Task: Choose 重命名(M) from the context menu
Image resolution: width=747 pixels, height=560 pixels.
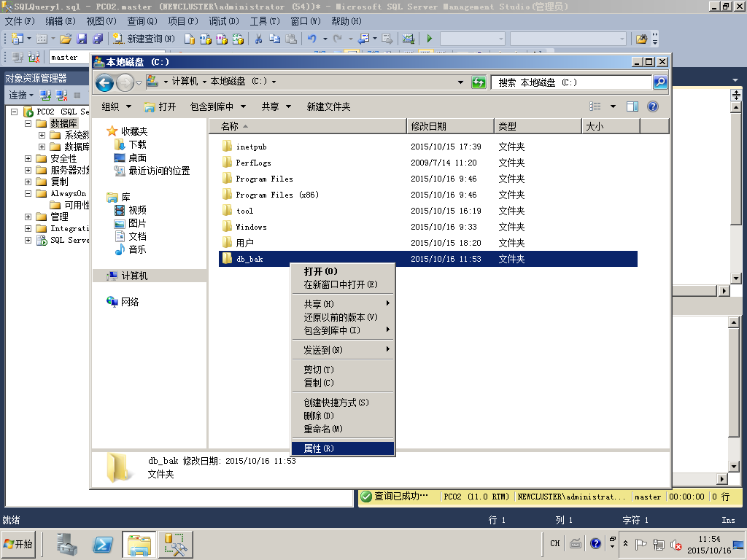Action: pos(323,429)
